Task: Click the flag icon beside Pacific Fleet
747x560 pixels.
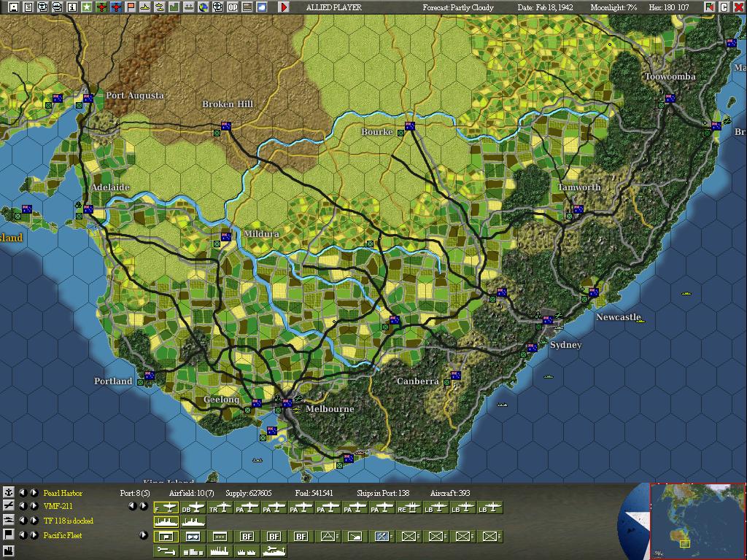Action: (x=8, y=534)
